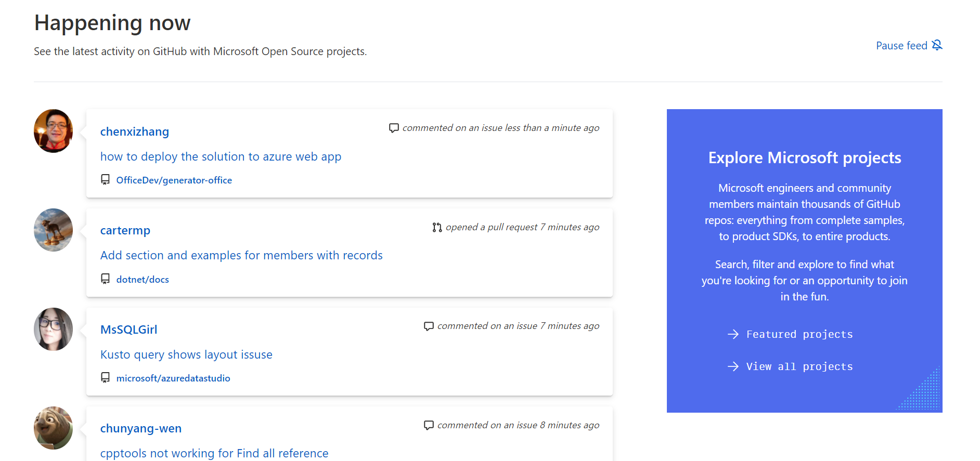Open cartermp's profile avatar

53,230
